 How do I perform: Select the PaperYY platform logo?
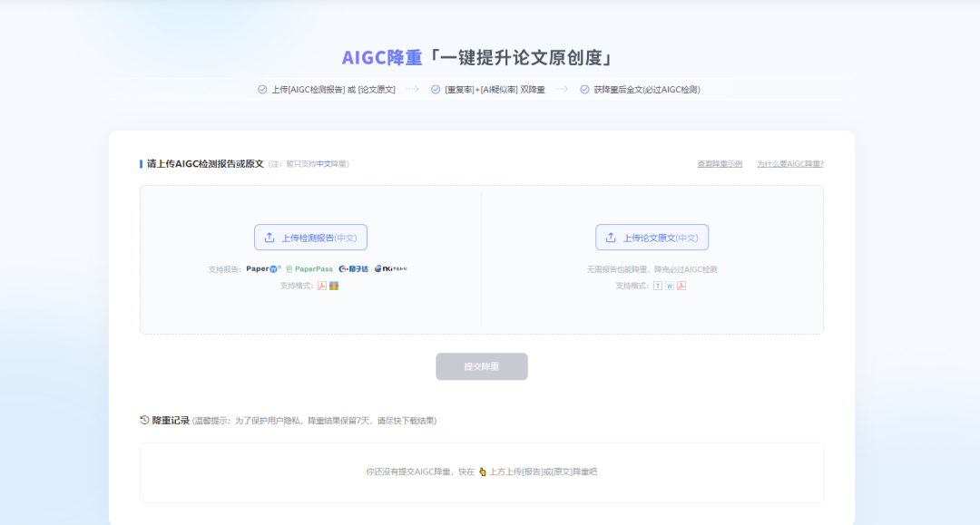(x=260, y=268)
